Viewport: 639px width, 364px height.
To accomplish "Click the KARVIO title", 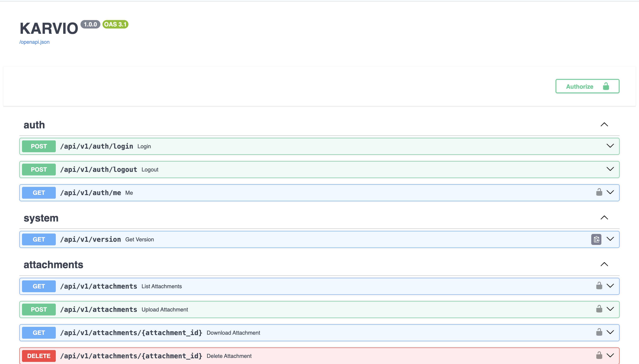I will click(49, 28).
